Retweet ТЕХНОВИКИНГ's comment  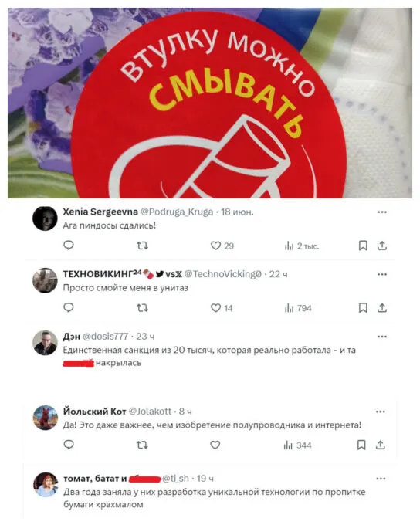(x=142, y=308)
